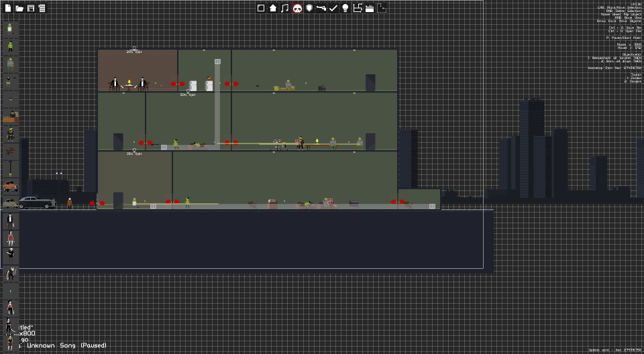
Task: Select the right-side annex door arrows
Action: pyautogui.click(x=398, y=202)
